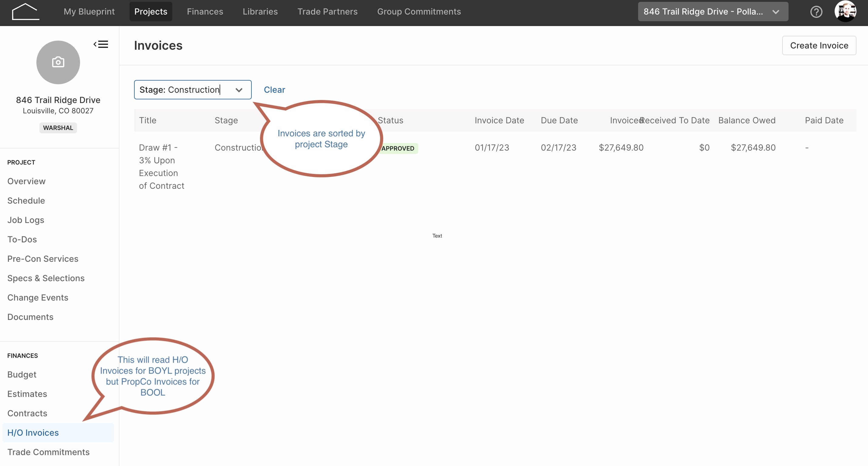The height and width of the screenshot is (466, 868).
Task: Select H/O Invoices in sidebar
Action: (x=58, y=433)
